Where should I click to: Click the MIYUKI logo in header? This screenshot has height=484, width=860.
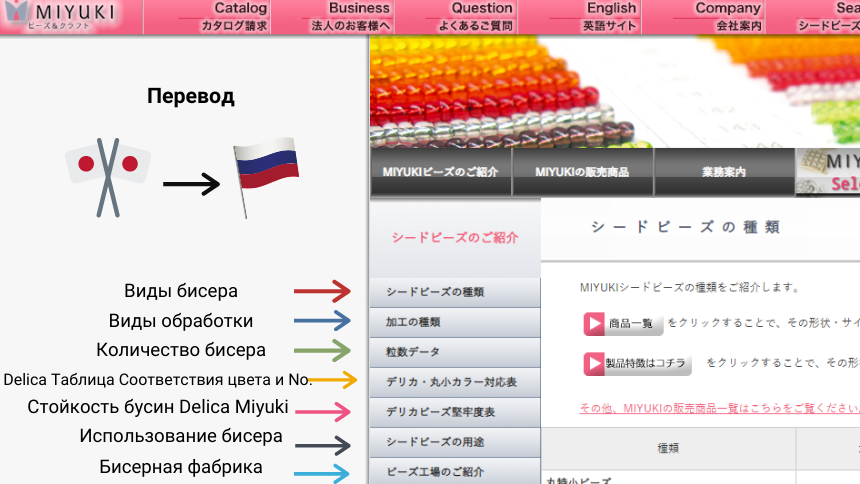coord(59,15)
